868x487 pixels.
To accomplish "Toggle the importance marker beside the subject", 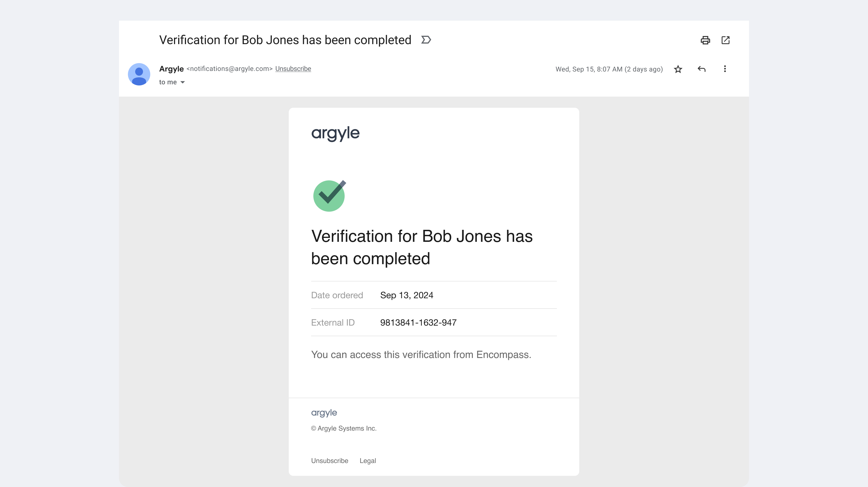I will [x=426, y=40].
